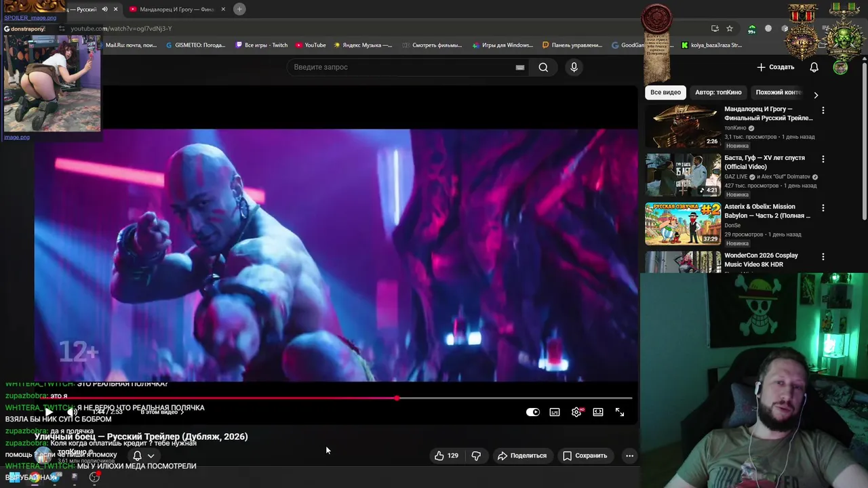Open the Баста, Гуф XV лет спустя thumbnail
This screenshot has height=488, width=868.
683,175
